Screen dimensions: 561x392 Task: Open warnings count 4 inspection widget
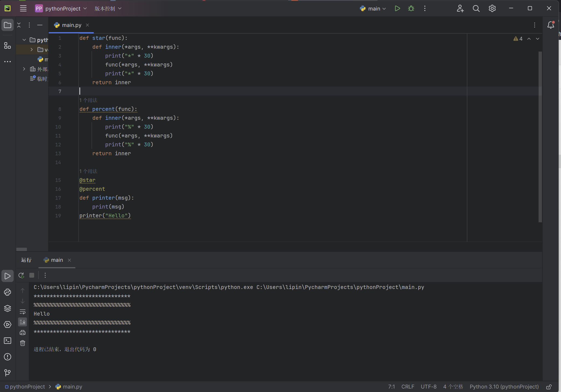[x=518, y=39]
